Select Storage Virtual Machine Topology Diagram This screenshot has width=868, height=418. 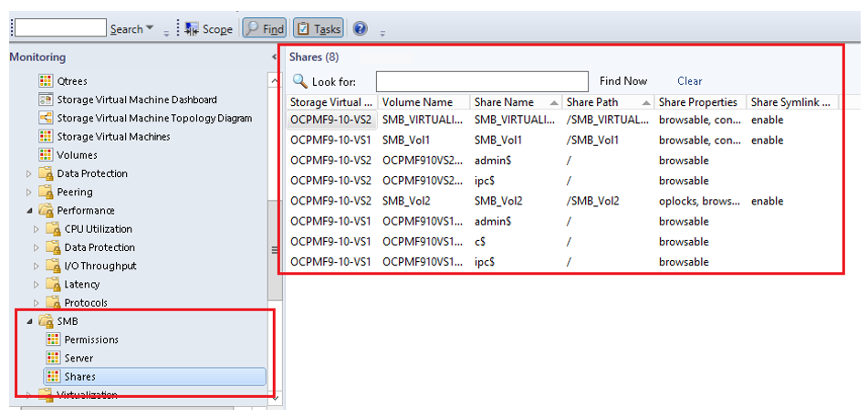point(154,118)
